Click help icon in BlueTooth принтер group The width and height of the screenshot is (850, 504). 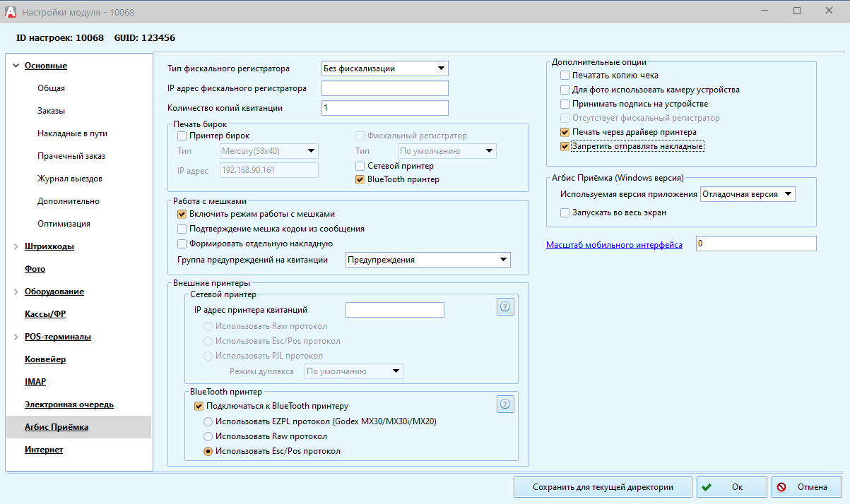(505, 404)
